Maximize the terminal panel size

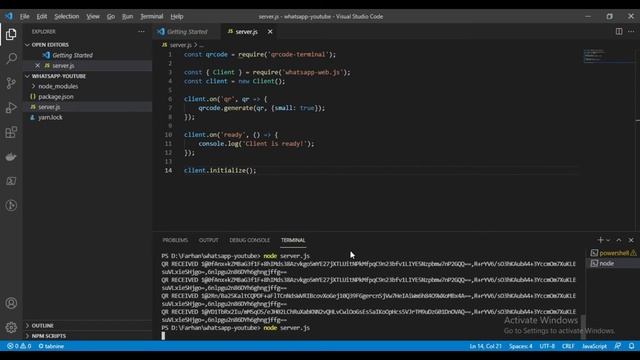point(619,240)
